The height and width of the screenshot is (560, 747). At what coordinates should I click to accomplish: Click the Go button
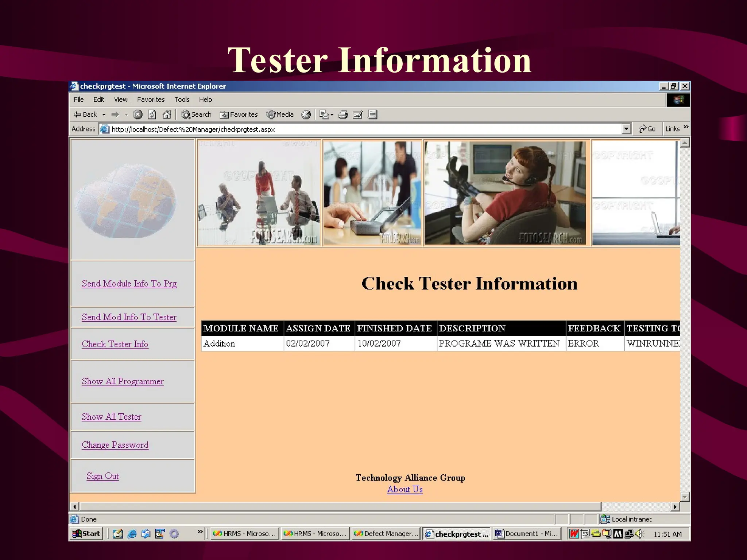[x=647, y=129]
